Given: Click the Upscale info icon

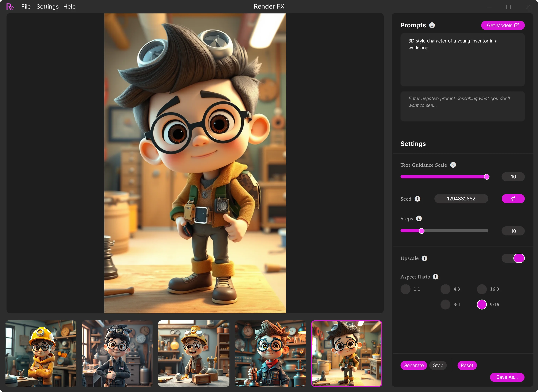Looking at the screenshot, I should 425,258.
